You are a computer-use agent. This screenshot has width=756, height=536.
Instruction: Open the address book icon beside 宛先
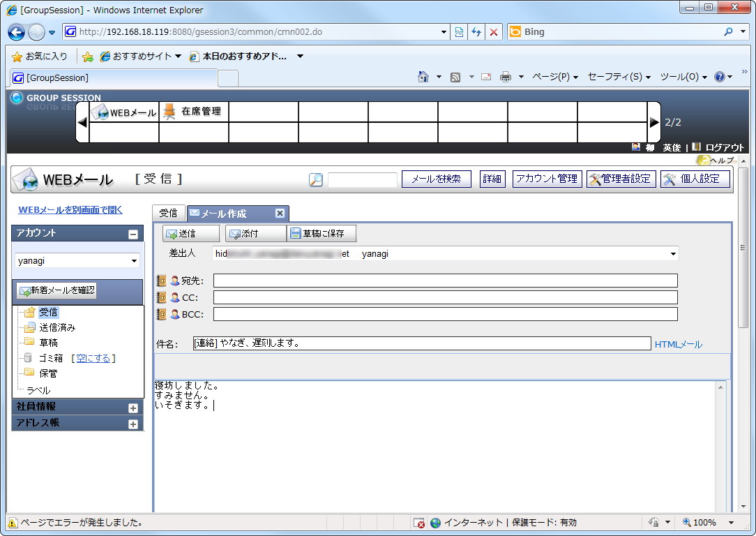(x=162, y=281)
